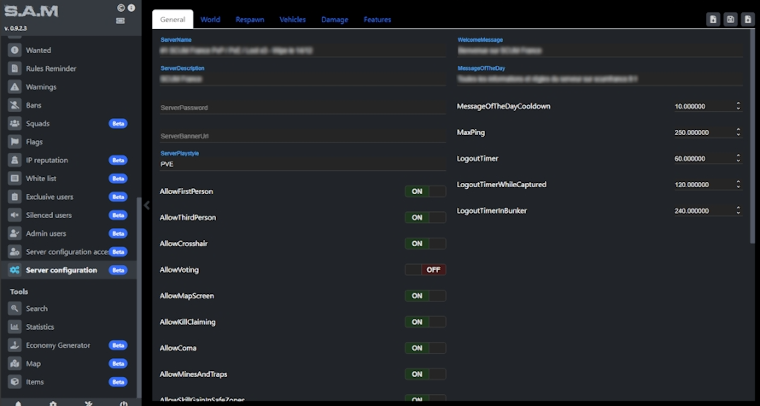The width and height of the screenshot is (760, 406).
Task: Switch to the World tab
Action: coord(210,19)
